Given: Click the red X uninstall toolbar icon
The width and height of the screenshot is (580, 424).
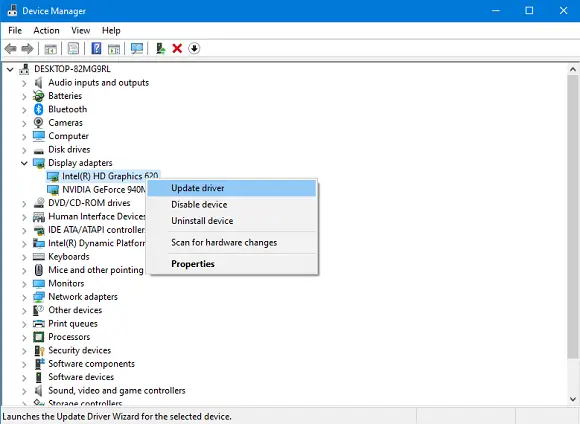Looking at the screenshot, I should (177, 48).
